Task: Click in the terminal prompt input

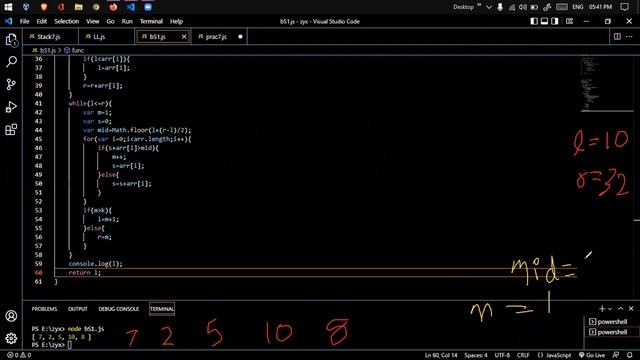Action: [70, 345]
